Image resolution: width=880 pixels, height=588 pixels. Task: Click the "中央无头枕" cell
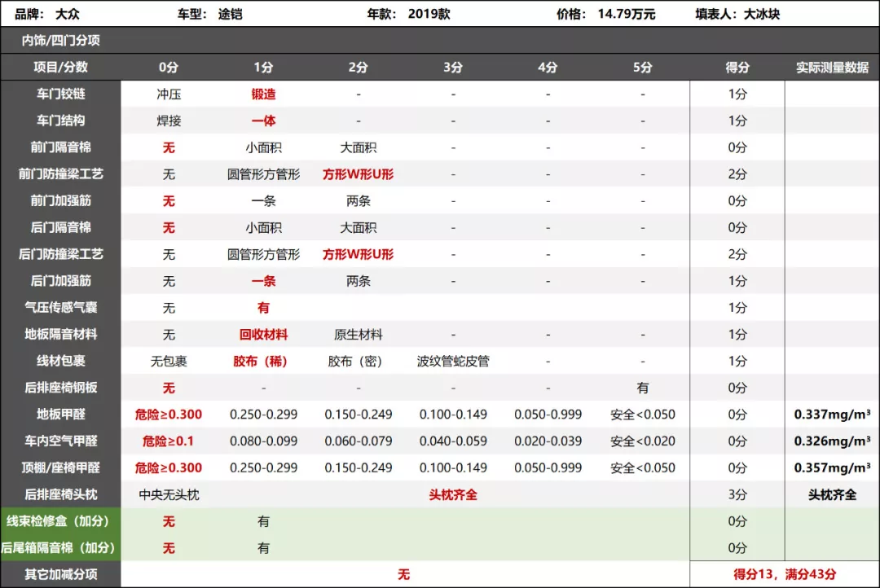pos(169,494)
